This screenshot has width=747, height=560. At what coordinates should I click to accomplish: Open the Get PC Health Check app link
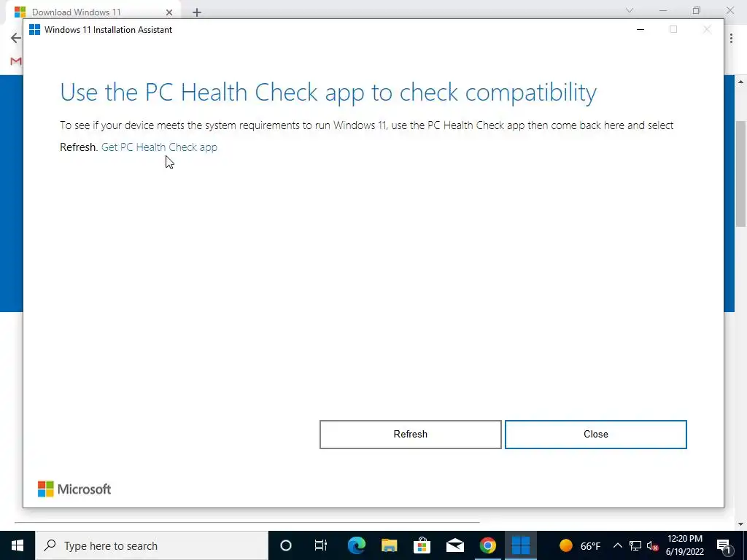click(159, 147)
